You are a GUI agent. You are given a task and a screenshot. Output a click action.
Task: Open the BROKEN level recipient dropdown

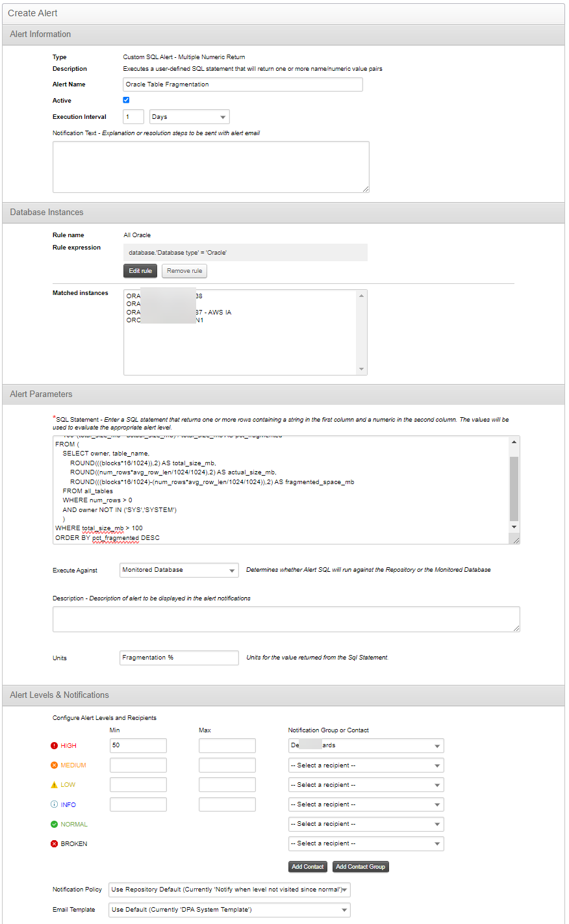coord(366,843)
